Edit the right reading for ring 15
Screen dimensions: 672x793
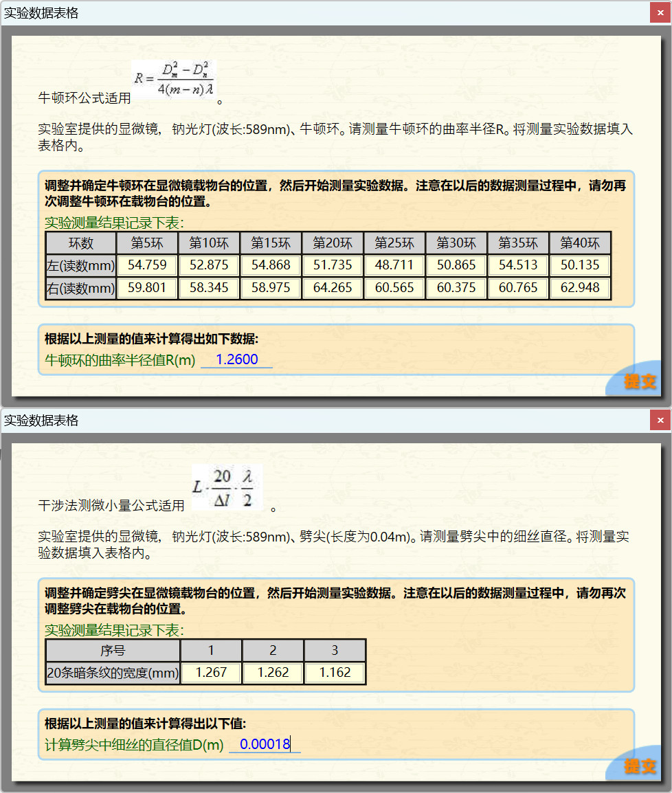[271, 288]
